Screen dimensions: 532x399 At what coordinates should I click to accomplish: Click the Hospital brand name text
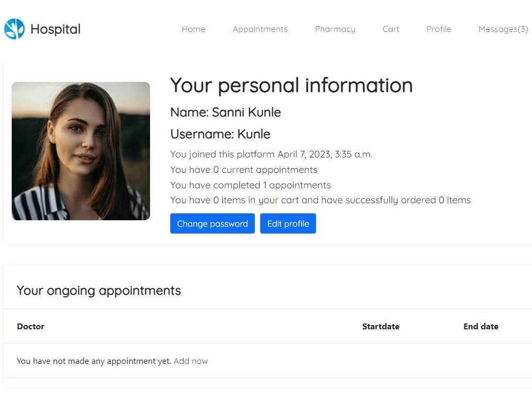pos(55,29)
